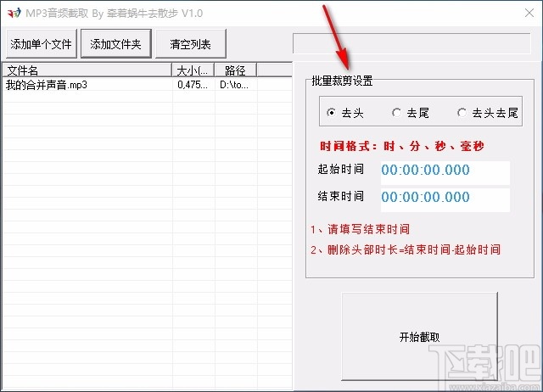The image size is (543, 392).
Task: Clear the list with 清空列表
Action: tap(190, 44)
